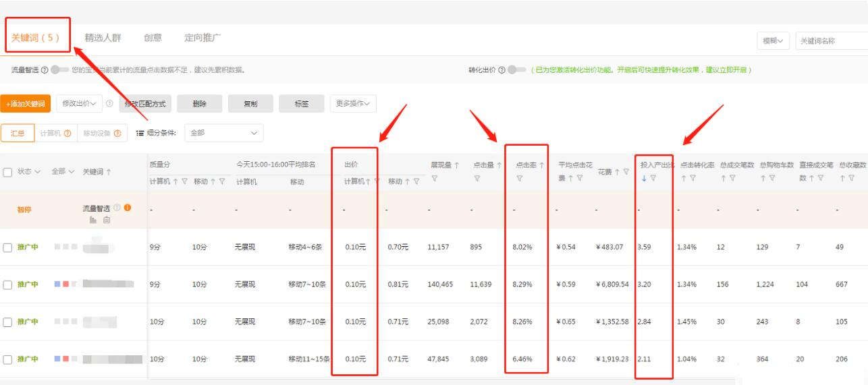The height and width of the screenshot is (385, 868).
Task: Check the row with 2,072 clicks
Action: pyautogui.click(x=7, y=322)
